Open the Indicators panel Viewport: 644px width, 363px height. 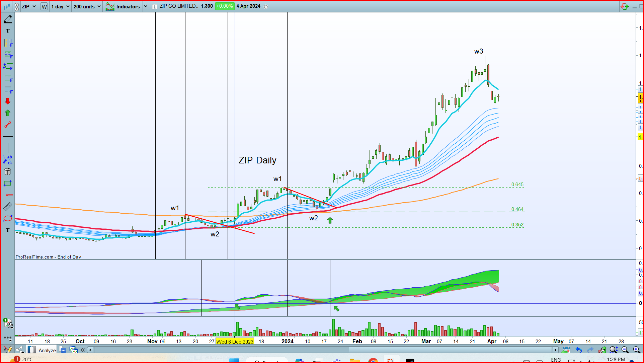(x=123, y=6)
